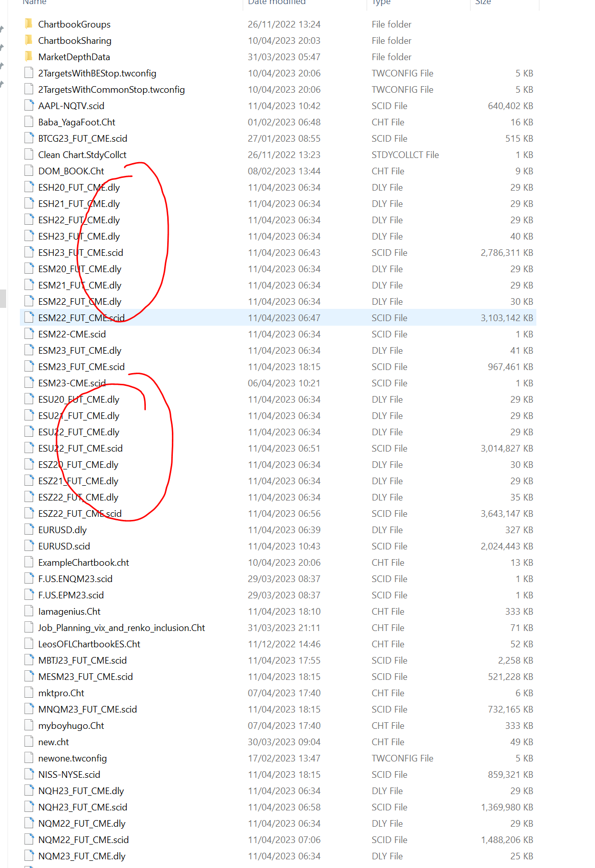Click the file icon beside Clean Chart.StdyCollct
The width and height of the screenshot is (595, 868).
click(29, 154)
